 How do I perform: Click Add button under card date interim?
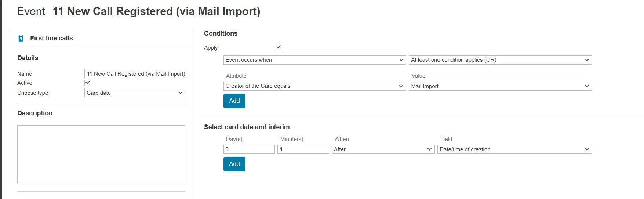234,164
